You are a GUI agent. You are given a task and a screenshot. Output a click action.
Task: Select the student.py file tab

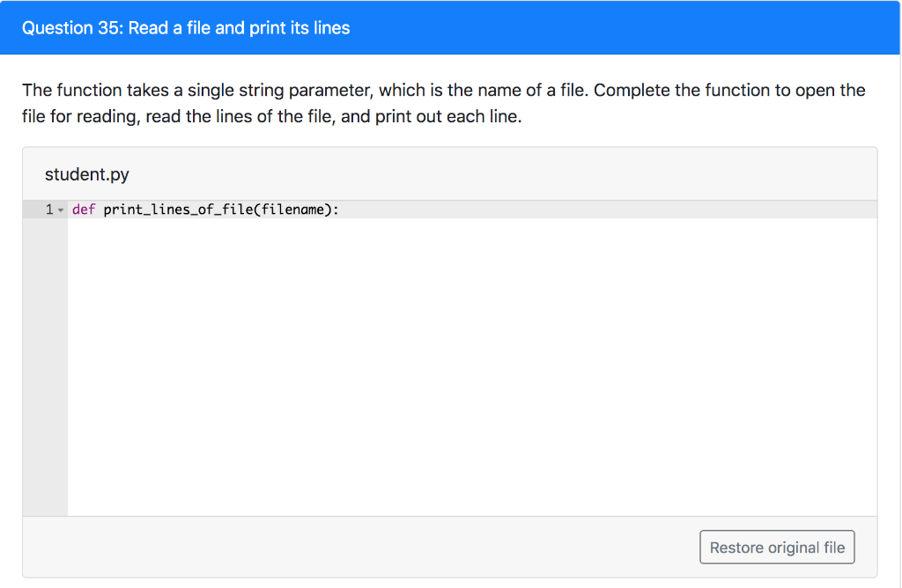86,174
